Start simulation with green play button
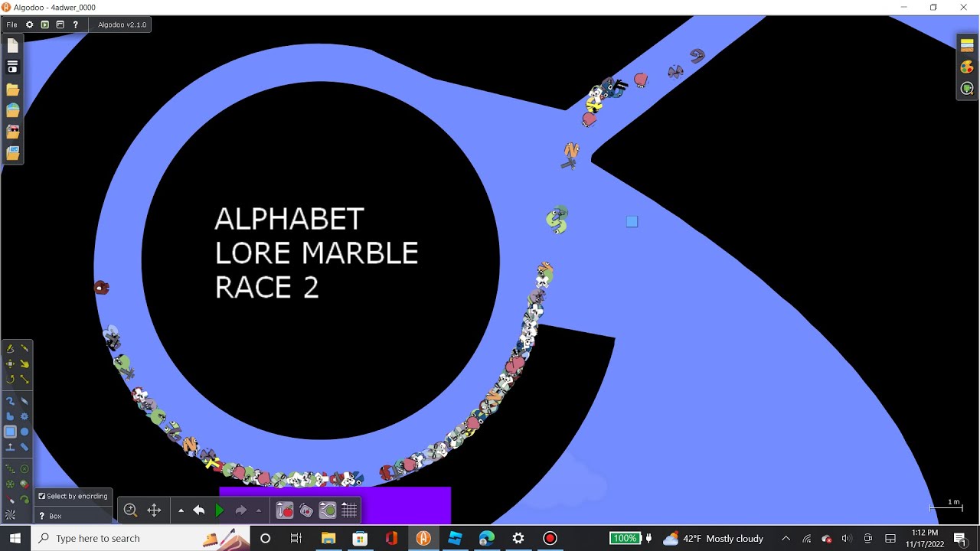The image size is (980, 551). pyautogui.click(x=220, y=510)
